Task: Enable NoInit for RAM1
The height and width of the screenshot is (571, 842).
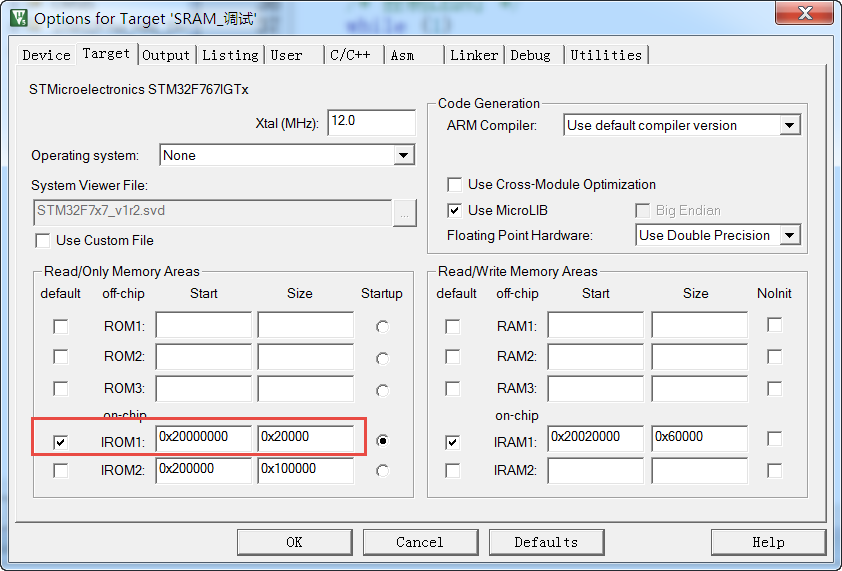Action: click(774, 324)
